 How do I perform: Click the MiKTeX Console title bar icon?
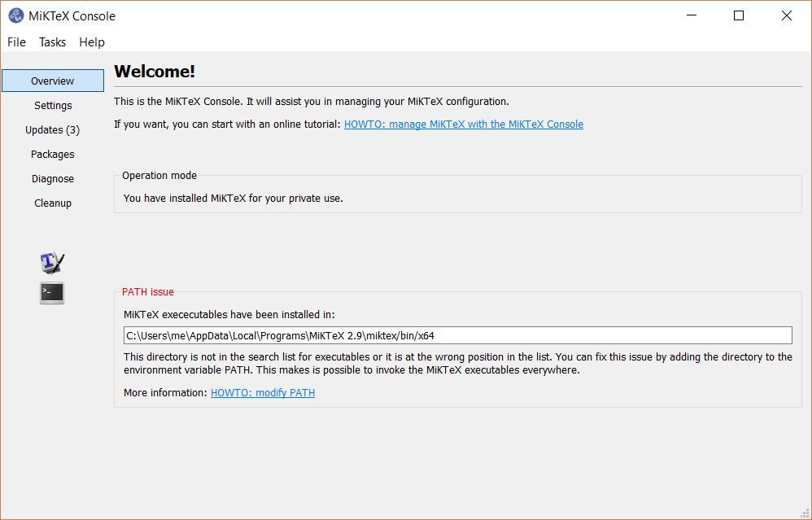(x=16, y=16)
